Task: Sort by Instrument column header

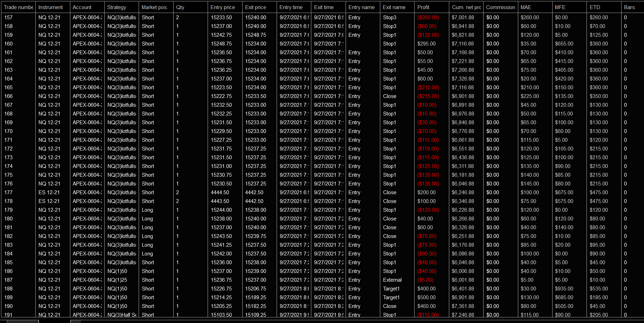Action: pos(53,7)
